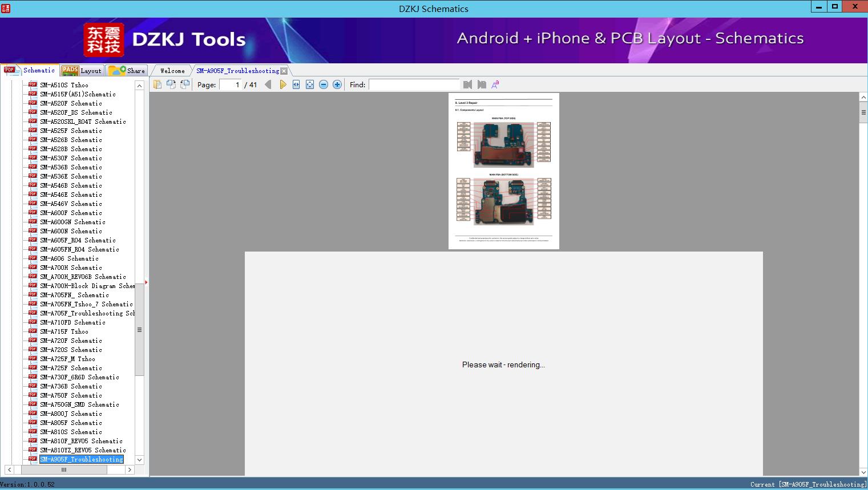Click the copy pages icon in toolbar

[x=158, y=84]
